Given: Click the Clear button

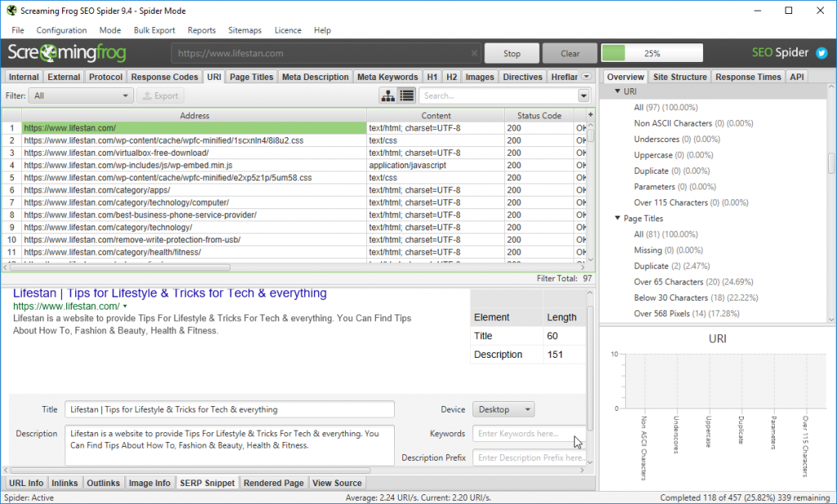Looking at the screenshot, I should coord(570,53).
